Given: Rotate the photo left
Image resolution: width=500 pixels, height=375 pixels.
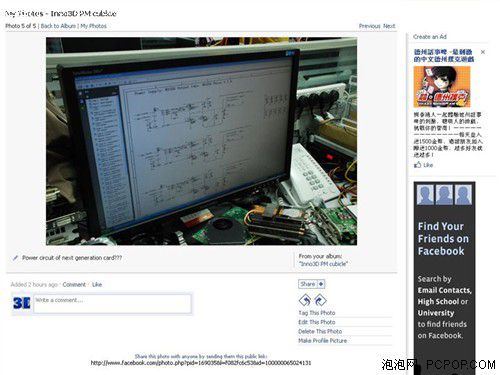Looking at the screenshot, I should point(305,300).
